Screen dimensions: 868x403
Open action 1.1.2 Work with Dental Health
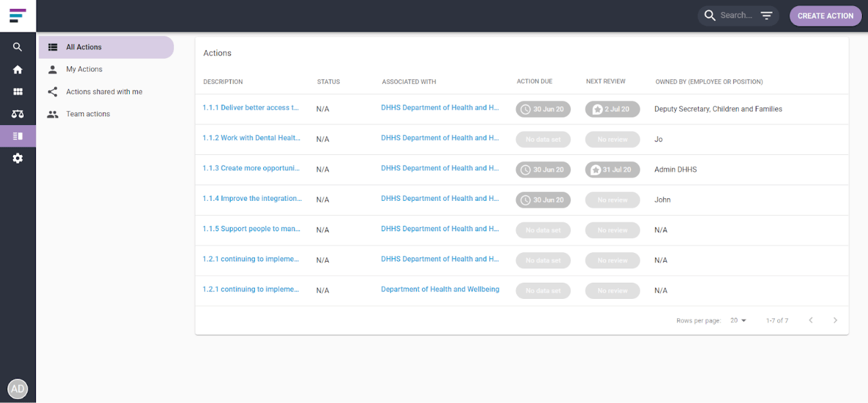point(251,138)
